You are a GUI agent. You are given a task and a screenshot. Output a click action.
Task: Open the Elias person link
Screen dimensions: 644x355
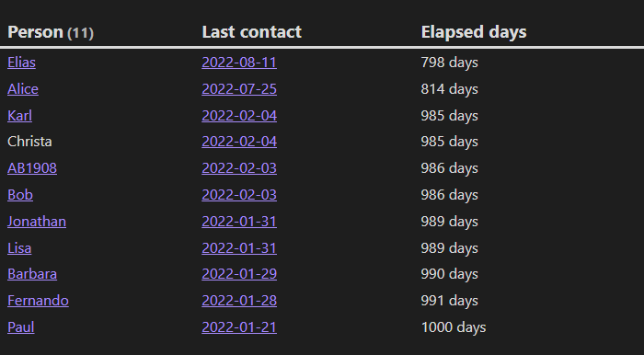[21, 63]
